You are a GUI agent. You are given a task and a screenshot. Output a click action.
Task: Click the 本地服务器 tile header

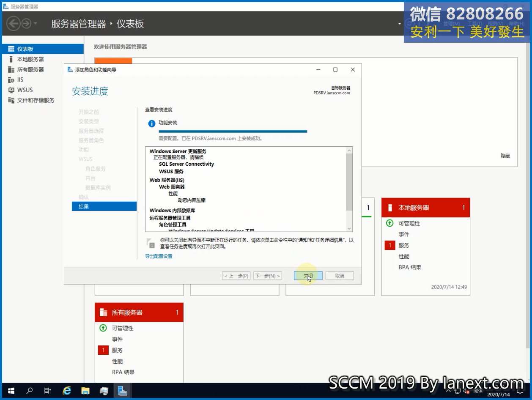(426, 208)
